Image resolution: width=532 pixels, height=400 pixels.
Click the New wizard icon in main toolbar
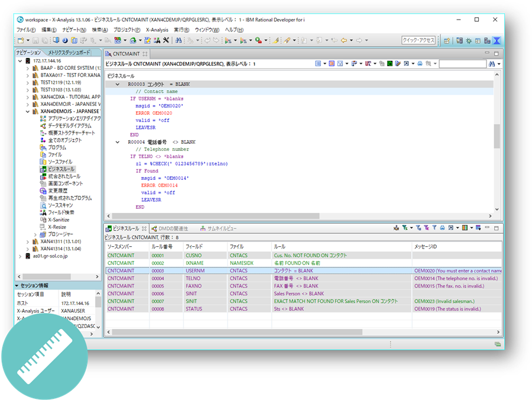tap(21, 40)
